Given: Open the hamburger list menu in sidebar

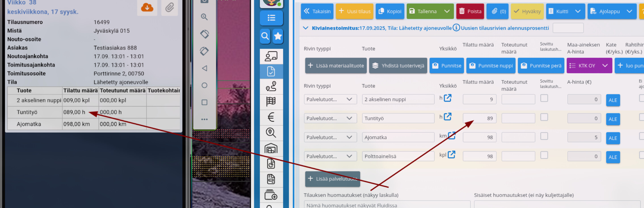Looking at the screenshot, I should pos(271,18).
